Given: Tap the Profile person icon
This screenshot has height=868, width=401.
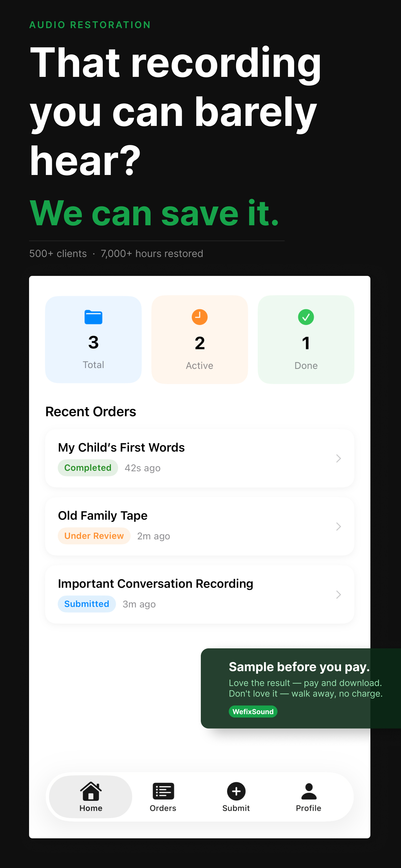Looking at the screenshot, I should pos(309,791).
